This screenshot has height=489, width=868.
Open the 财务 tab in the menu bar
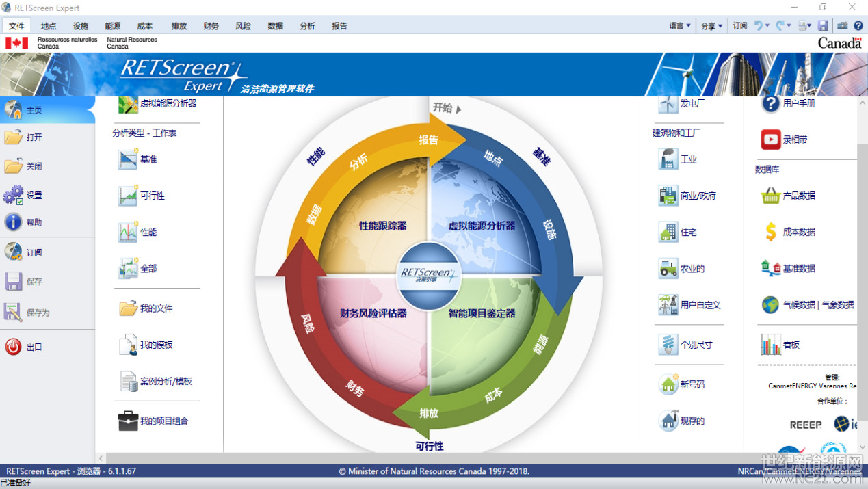(211, 26)
